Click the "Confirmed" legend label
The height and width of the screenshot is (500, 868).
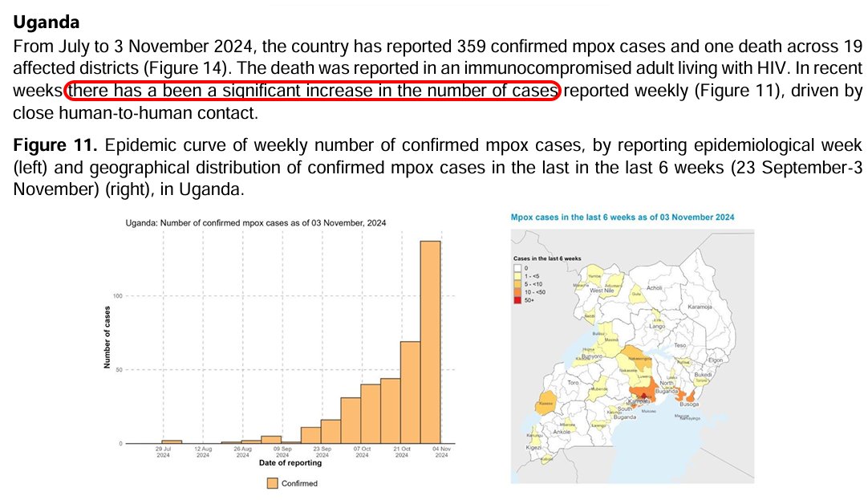pos(299,483)
